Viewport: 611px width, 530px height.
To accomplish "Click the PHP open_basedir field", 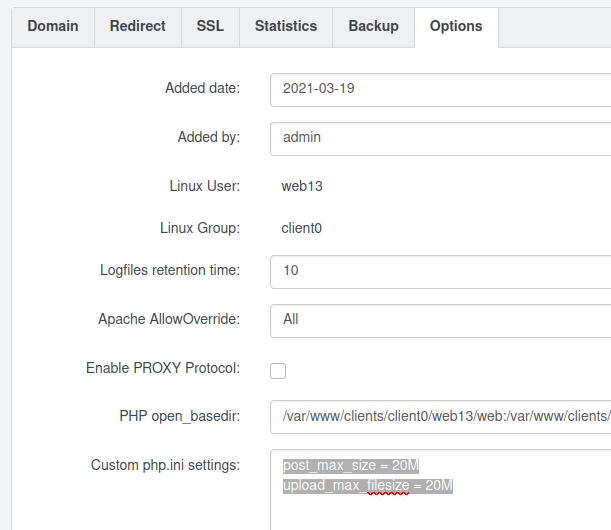I will (x=440, y=417).
